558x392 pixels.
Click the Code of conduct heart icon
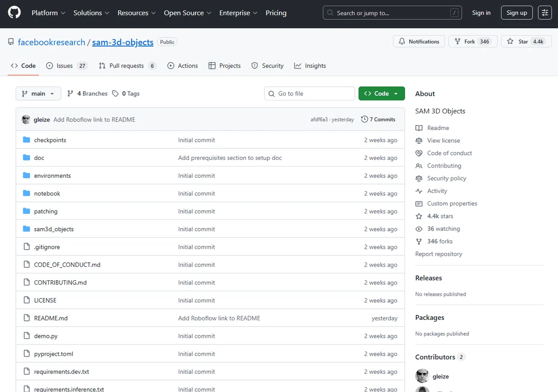[x=419, y=153]
